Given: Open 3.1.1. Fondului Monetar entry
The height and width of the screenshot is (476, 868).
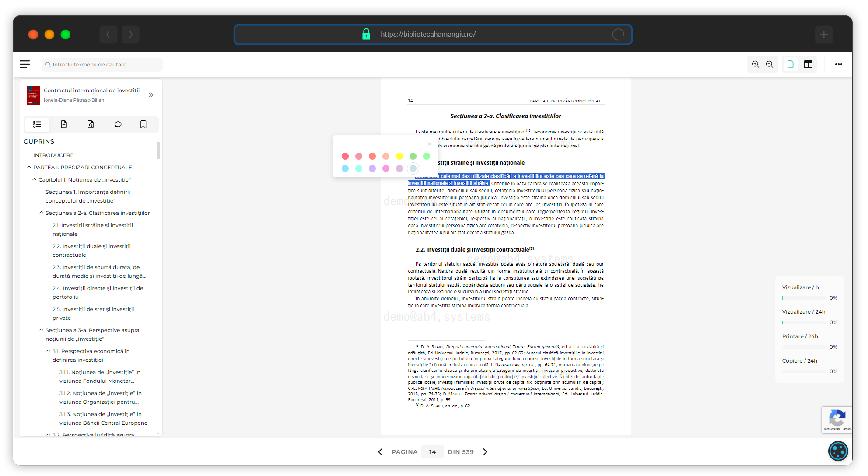Looking at the screenshot, I should [100, 377].
